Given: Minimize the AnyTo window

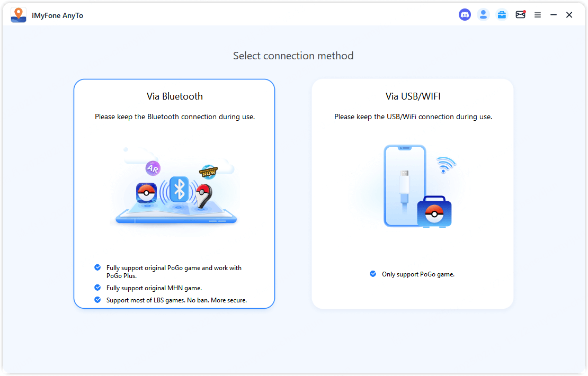Looking at the screenshot, I should click(554, 15).
